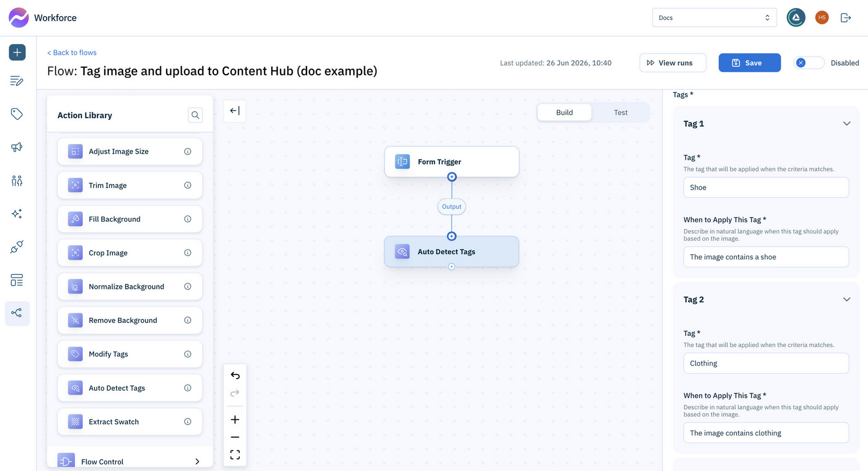868x471 pixels.
Task: Click plus connector below Form Trigger
Action: coord(452,177)
